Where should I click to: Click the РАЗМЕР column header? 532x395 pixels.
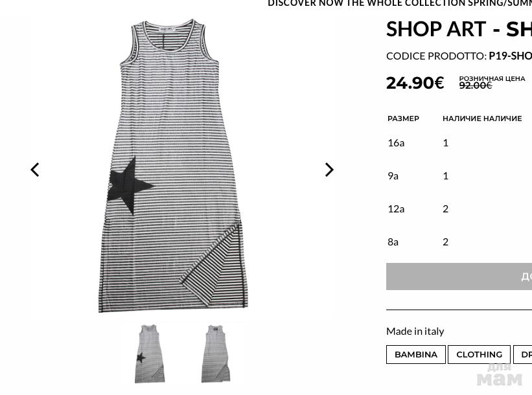[x=403, y=119]
